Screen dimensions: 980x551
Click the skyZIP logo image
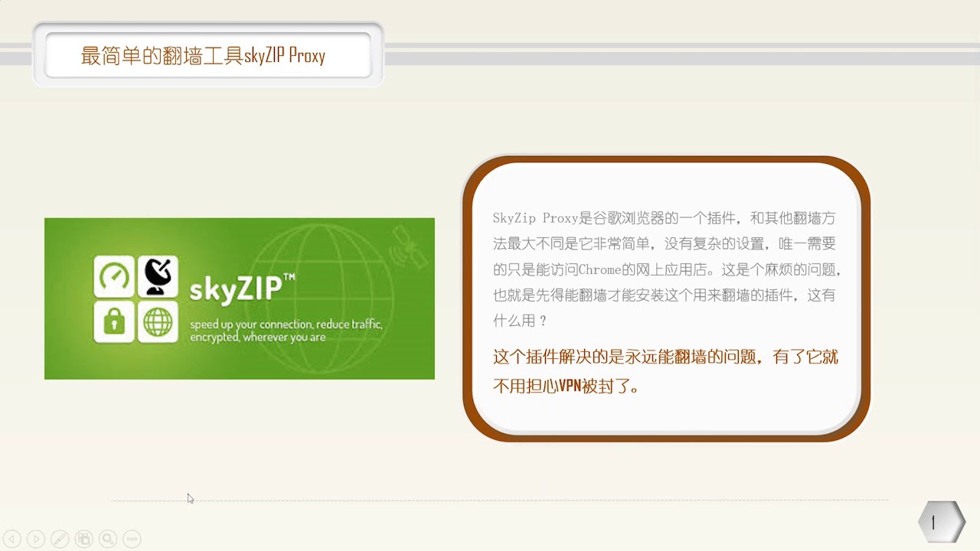click(x=240, y=298)
